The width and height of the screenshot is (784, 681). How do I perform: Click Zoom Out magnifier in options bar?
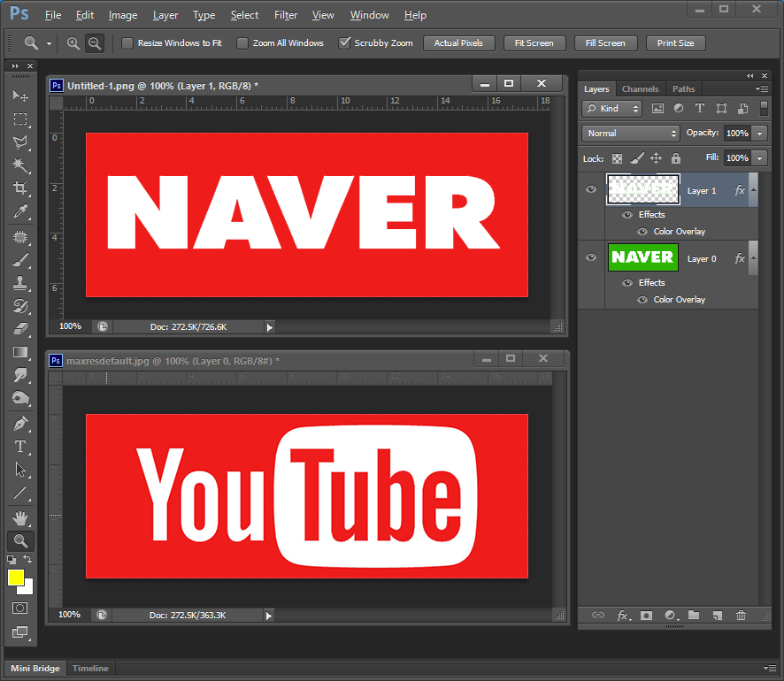(x=95, y=43)
